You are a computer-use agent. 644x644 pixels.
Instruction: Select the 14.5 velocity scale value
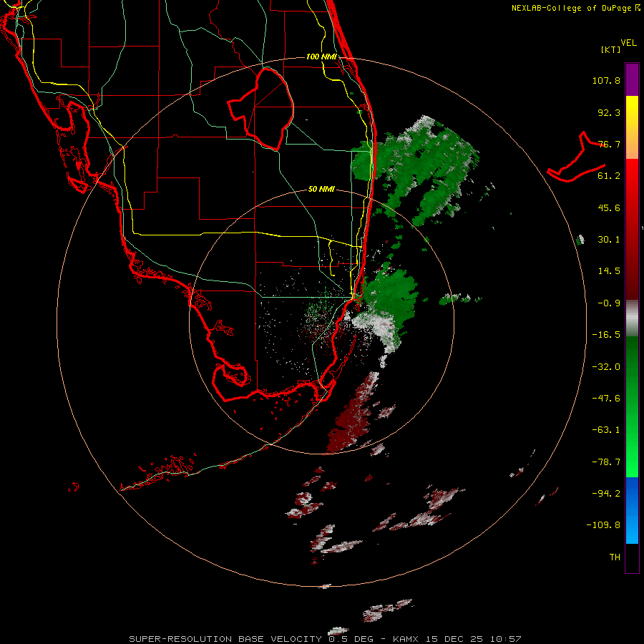pyautogui.click(x=609, y=271)
